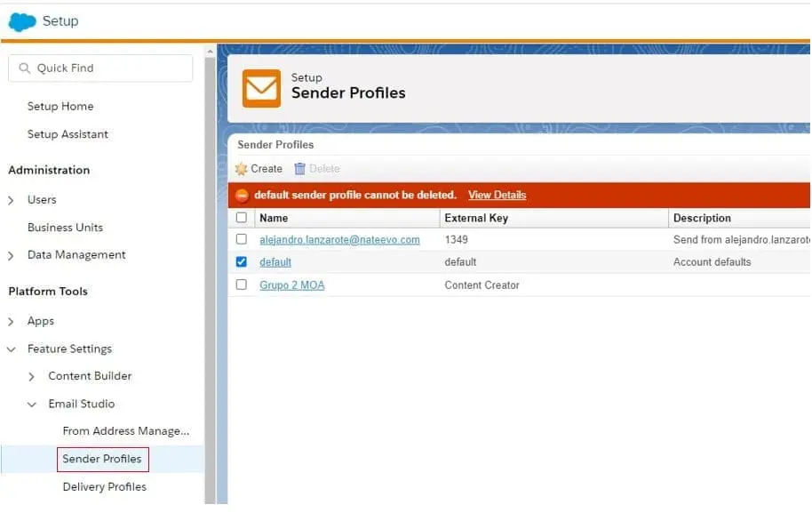This screenshot has height=513, width=812.
Task: Click the View Details link
Action: point(497,196)
